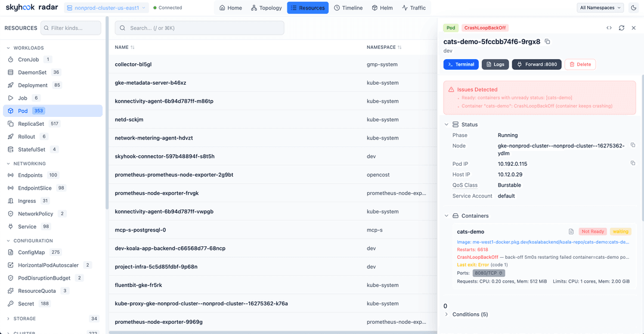Open the Timeline tab
Viewport: 644px width, 334px height.
pos(348,8)
